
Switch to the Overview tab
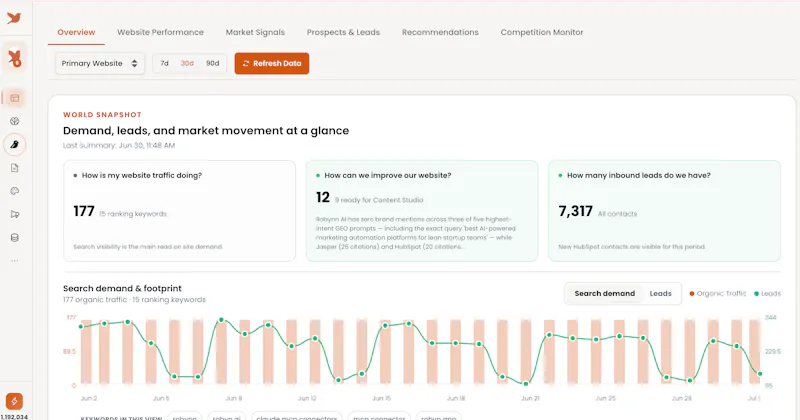click(x=76, y=32)
